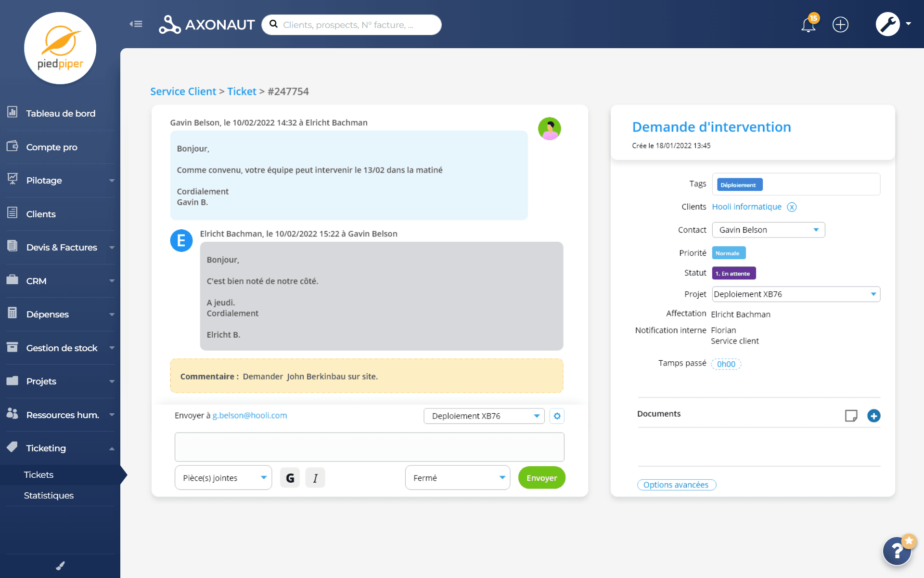Viewport: 924px width, 578px height.
Task: Open the notifications bell icon
Action: click(808, 25)
